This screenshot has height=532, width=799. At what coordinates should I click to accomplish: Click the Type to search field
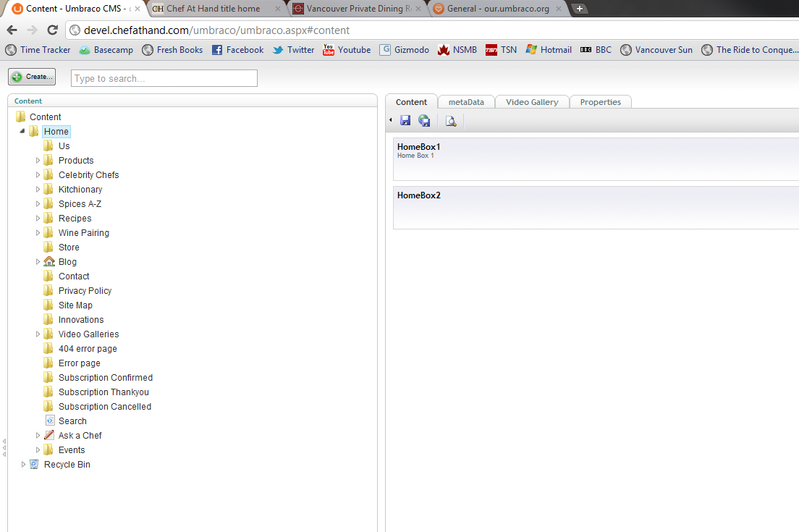pyautogui.click(x=164, y=78)
